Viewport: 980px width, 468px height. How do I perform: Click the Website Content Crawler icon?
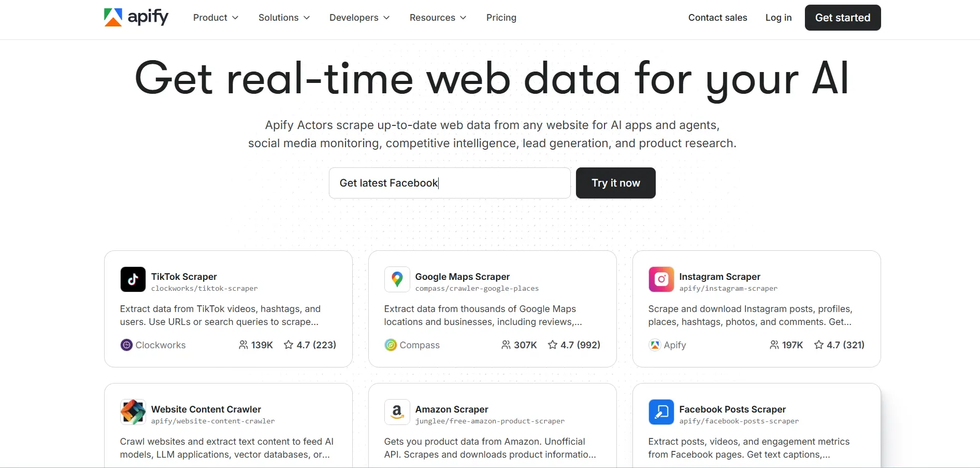133,412
